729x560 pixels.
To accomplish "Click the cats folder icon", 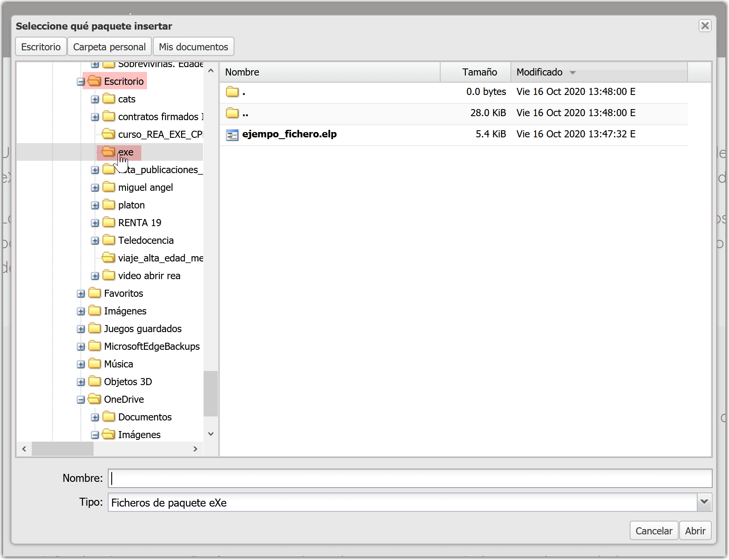I will coord(109,99).
